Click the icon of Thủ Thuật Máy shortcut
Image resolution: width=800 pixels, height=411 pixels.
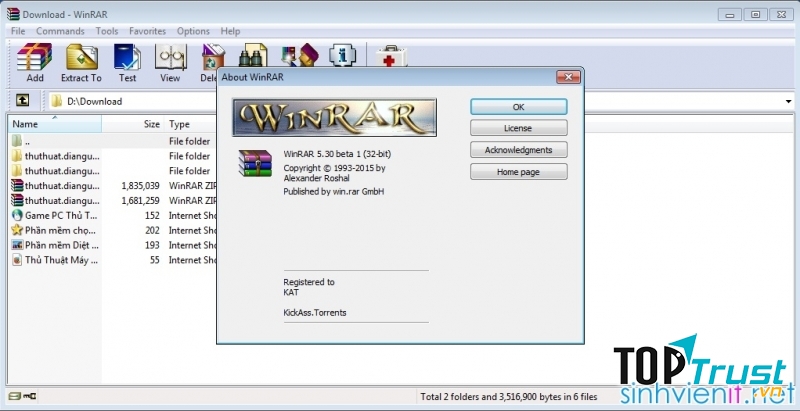tap(17, 260)
